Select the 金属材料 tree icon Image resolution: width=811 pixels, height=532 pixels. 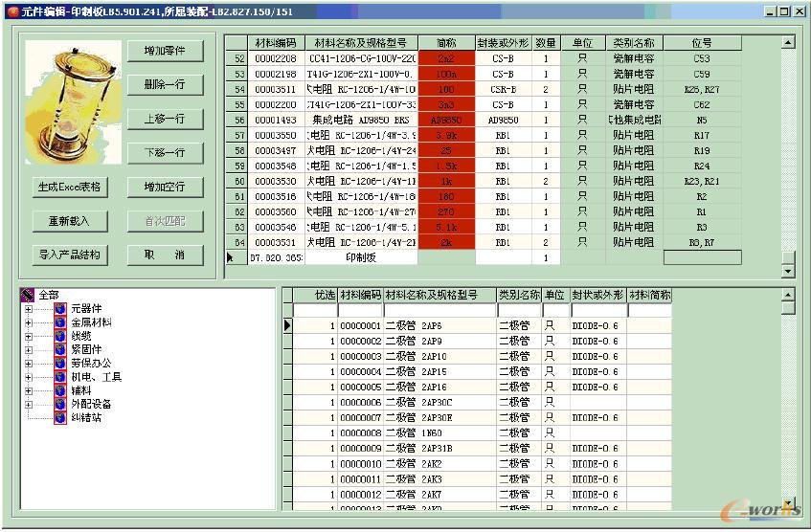pyautogui.click(x=59, y=322)
